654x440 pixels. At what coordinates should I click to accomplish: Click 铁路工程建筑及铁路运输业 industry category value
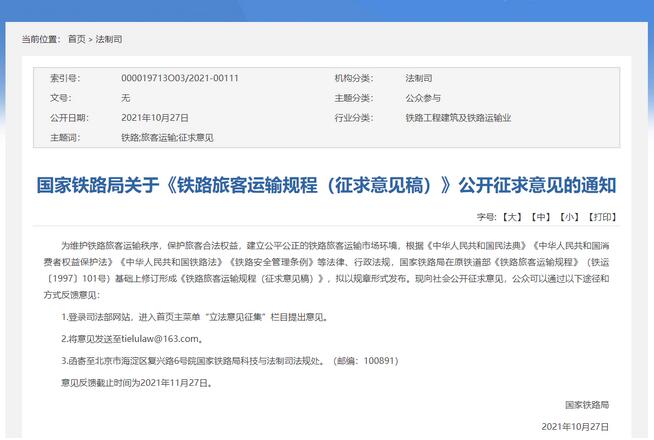(458, 117)
